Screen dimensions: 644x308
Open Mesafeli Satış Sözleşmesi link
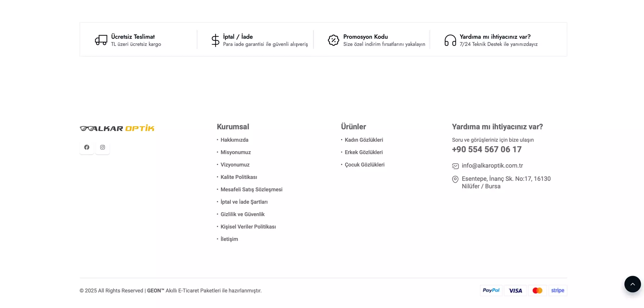(251, 189)
